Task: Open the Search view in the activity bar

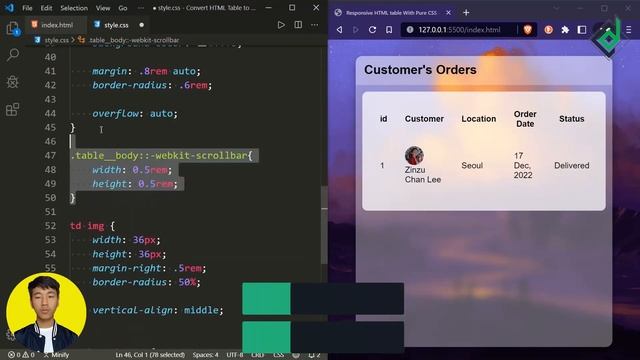Action: 13,54
